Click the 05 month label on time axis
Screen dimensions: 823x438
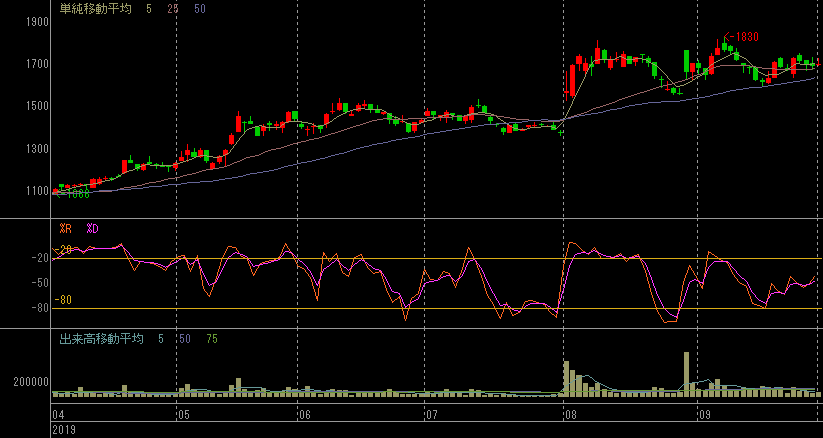coord(183,413)
